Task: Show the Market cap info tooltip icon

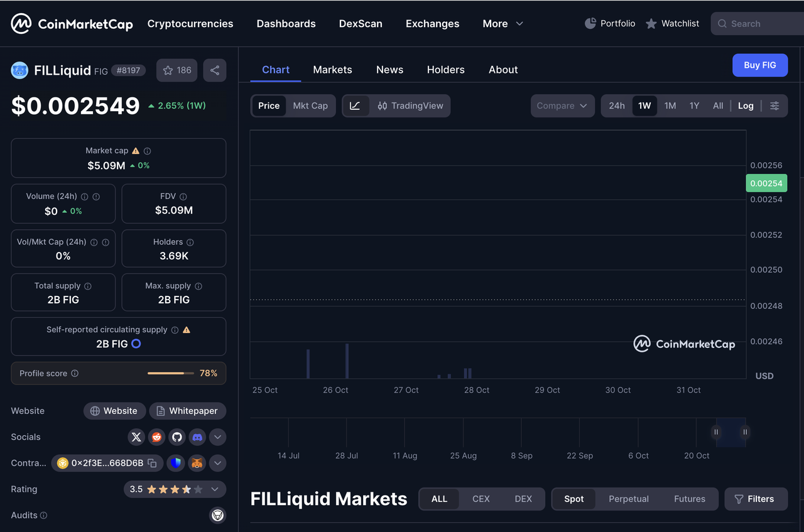Action: coord(148,151)
